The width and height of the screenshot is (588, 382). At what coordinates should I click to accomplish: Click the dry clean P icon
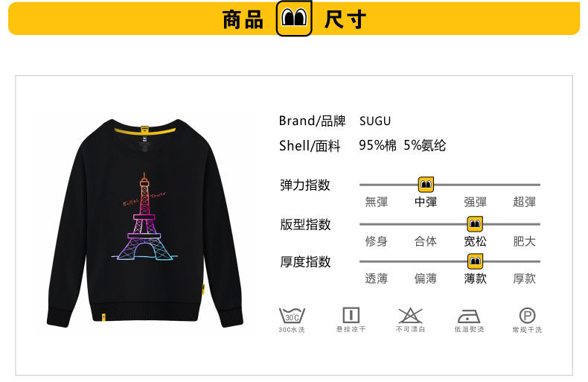point(527,316)
